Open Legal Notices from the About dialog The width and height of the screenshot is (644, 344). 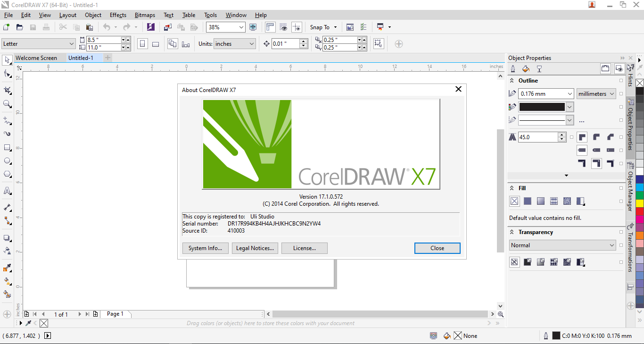click(255, 248)
